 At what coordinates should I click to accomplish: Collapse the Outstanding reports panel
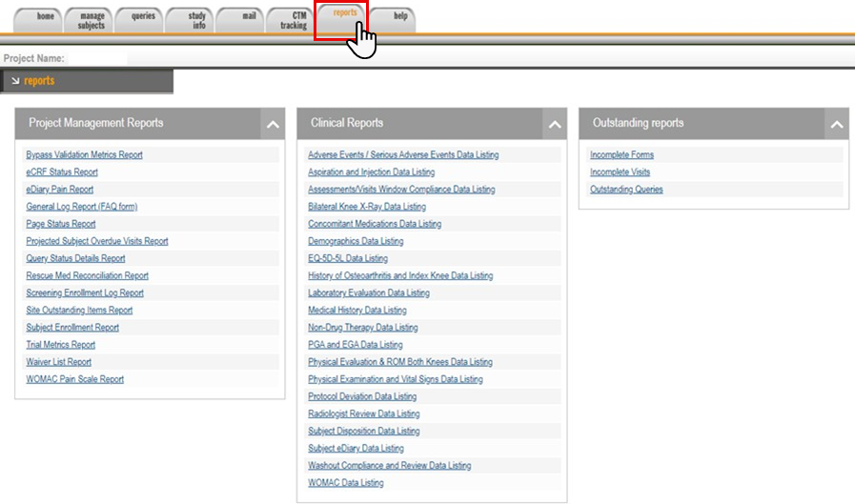(837, 124)
